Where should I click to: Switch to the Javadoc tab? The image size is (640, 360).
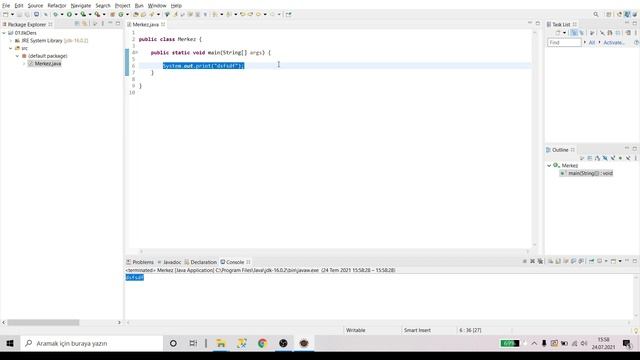169,262
